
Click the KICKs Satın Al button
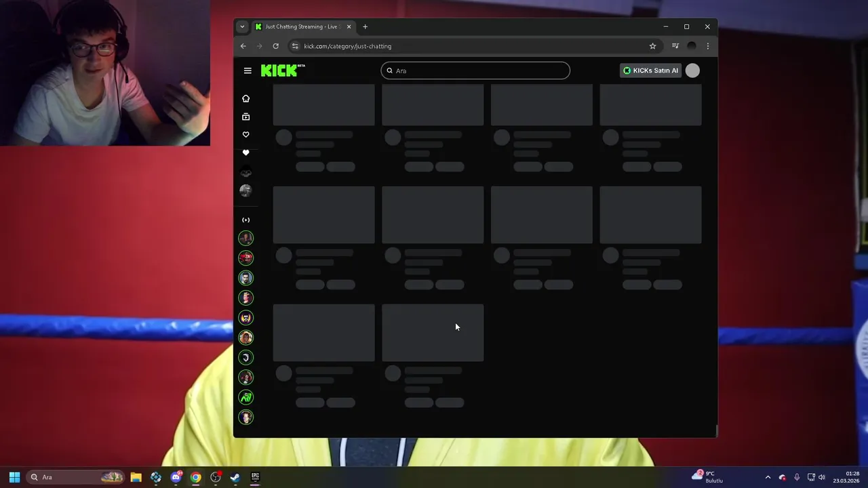click(x=650, y=70)
